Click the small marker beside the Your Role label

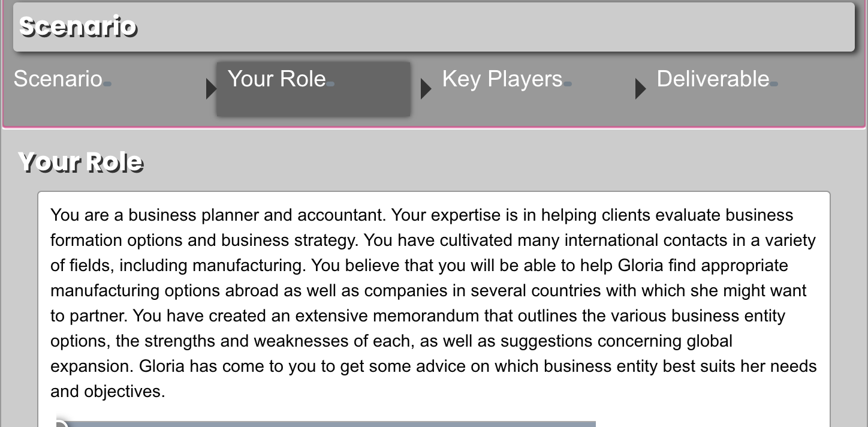point(330,85)
